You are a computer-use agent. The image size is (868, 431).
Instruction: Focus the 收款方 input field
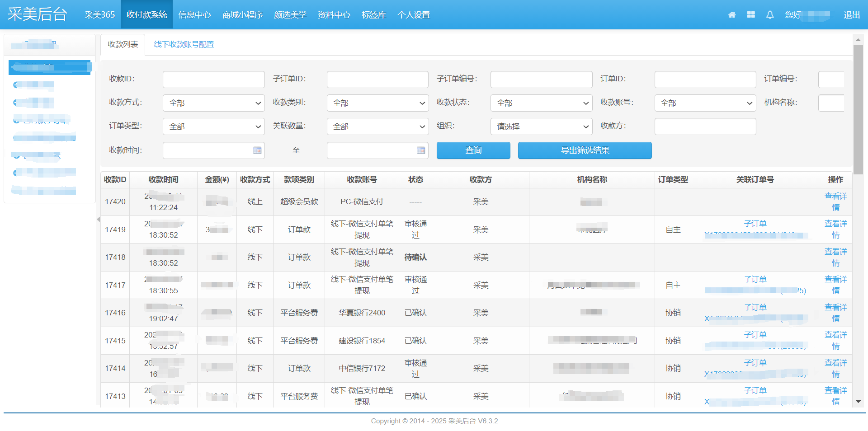(x=705, y=126)
